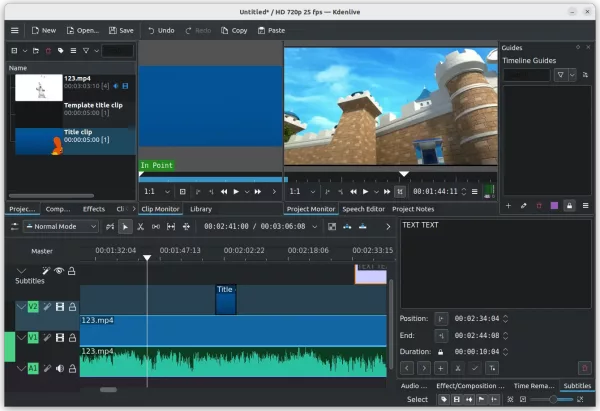Toggle V2 track target label

[x=33, y=307]
